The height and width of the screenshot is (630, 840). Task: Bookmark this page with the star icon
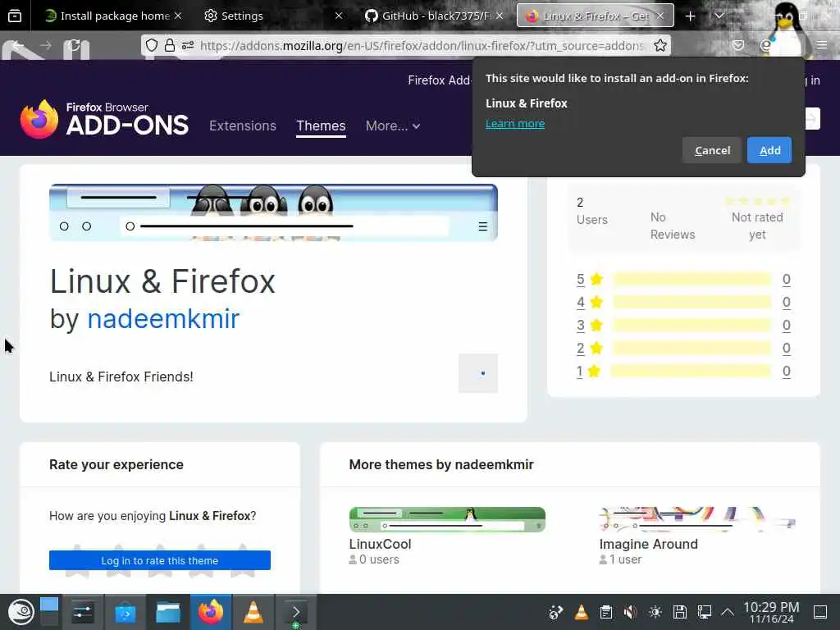coord(660,46)
